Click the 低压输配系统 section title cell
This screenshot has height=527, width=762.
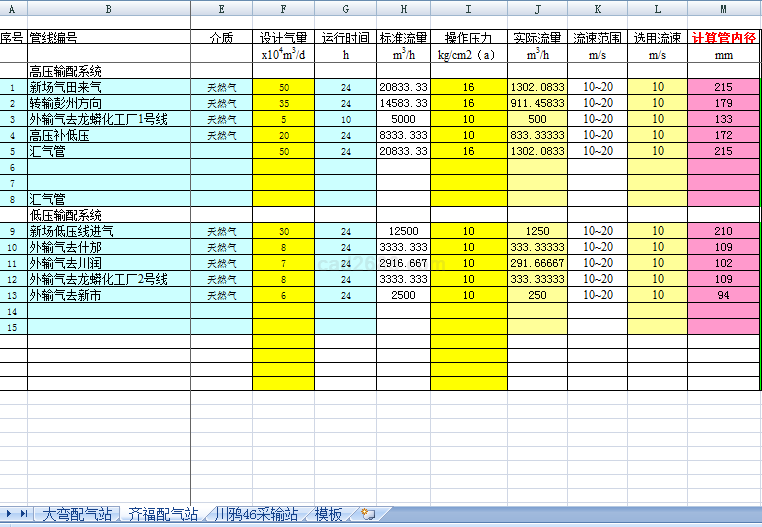click(x=108, y=215)
